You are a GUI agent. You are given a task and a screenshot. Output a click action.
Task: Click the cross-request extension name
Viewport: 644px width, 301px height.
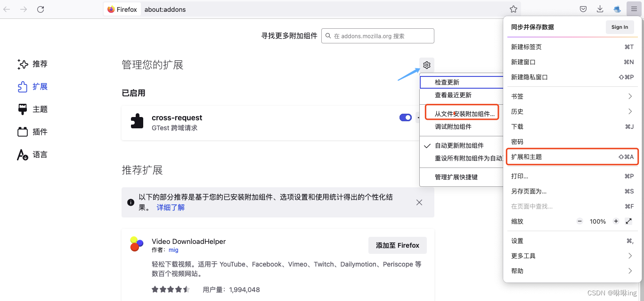tap(177, 117)
